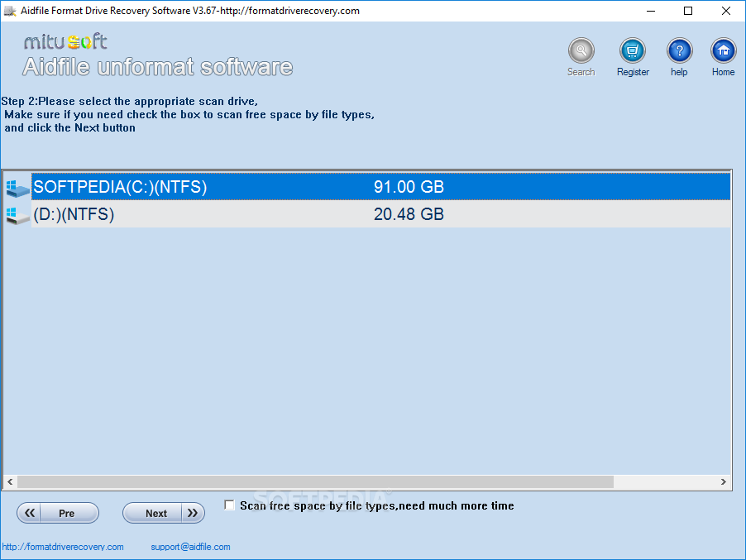
Task: Open the help question mark icon
Action: pyautogui.click(x=679, y=50)
